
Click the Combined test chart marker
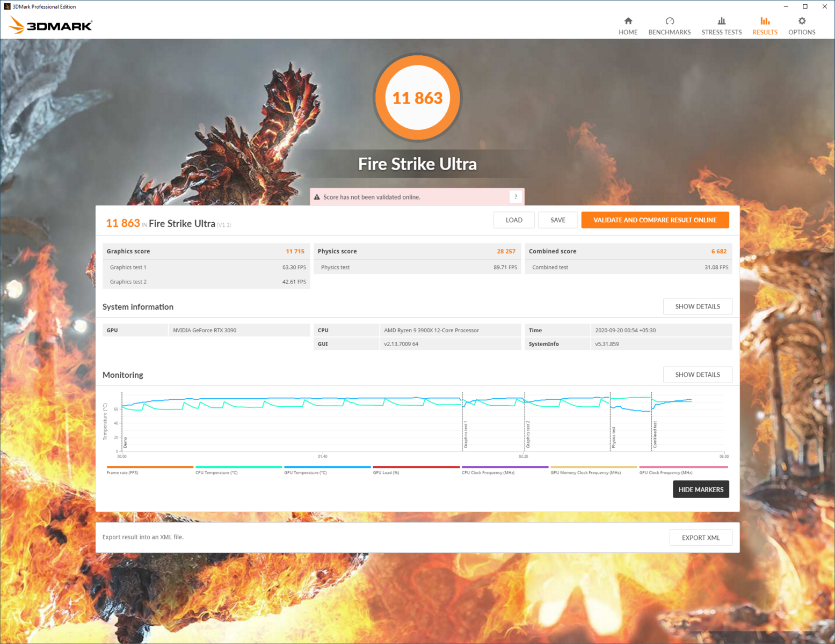pos(655,435)
